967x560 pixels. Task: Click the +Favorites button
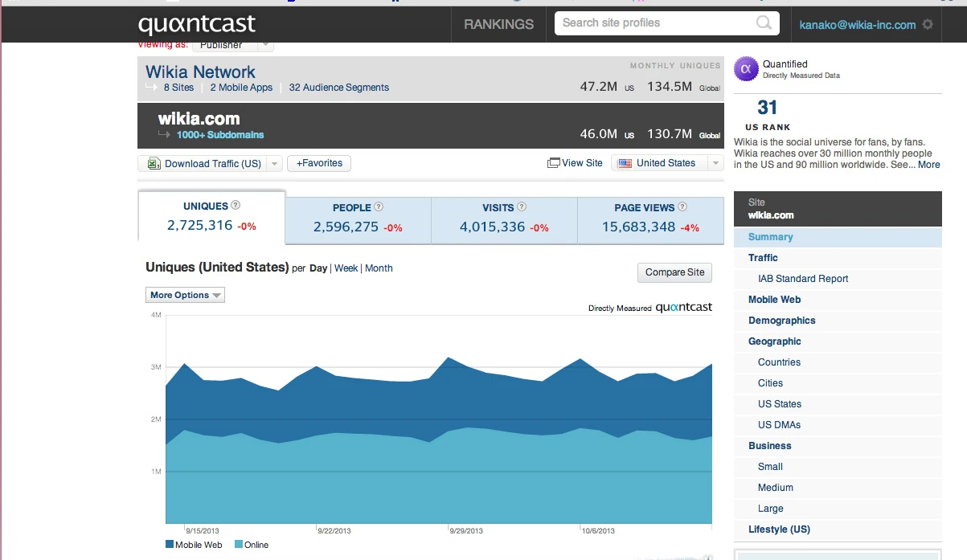[x=319, y=163]
